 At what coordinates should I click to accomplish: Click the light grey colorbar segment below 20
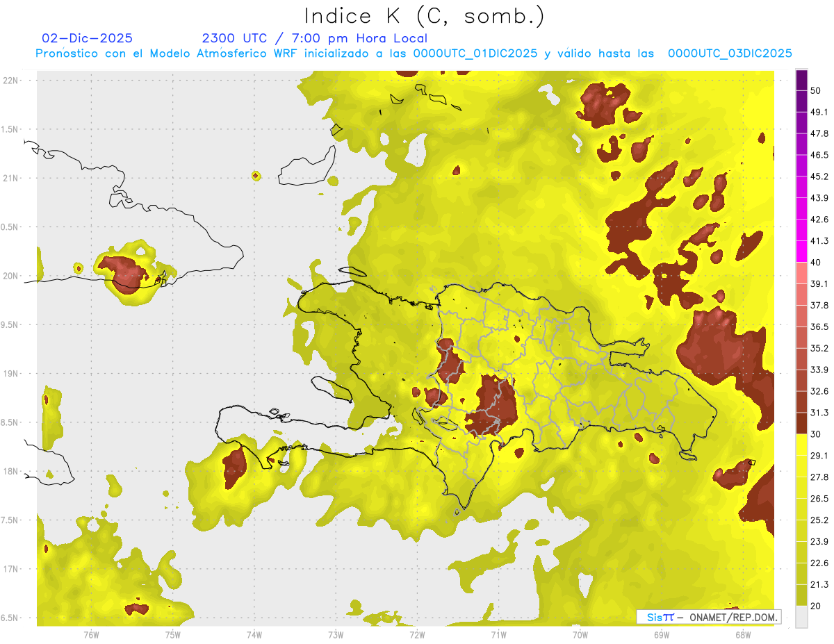(801, 617)
